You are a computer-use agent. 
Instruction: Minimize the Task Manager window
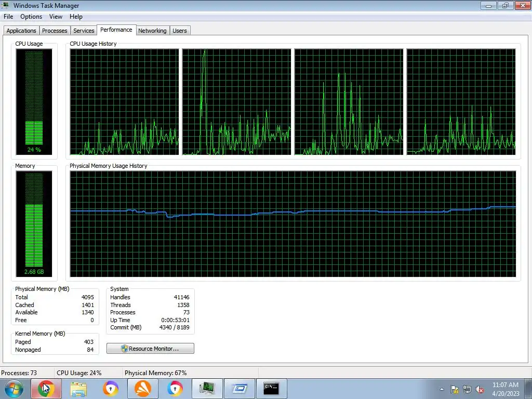[x=488, y=5]
